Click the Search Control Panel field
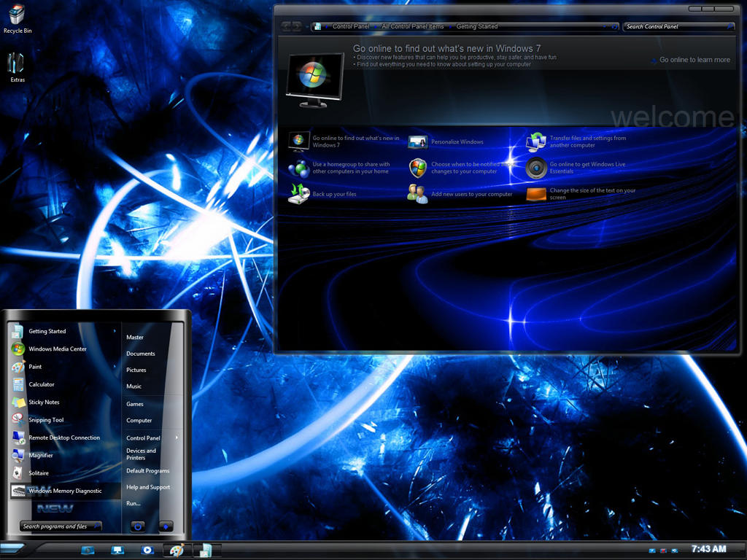The height and width of the screenshot is (560, 747). tap(679, 27)
